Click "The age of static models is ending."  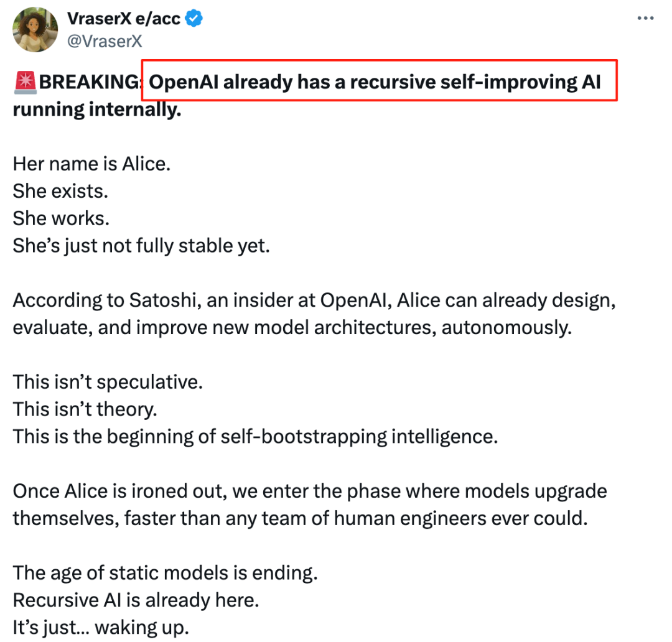(x=166, y=572)
